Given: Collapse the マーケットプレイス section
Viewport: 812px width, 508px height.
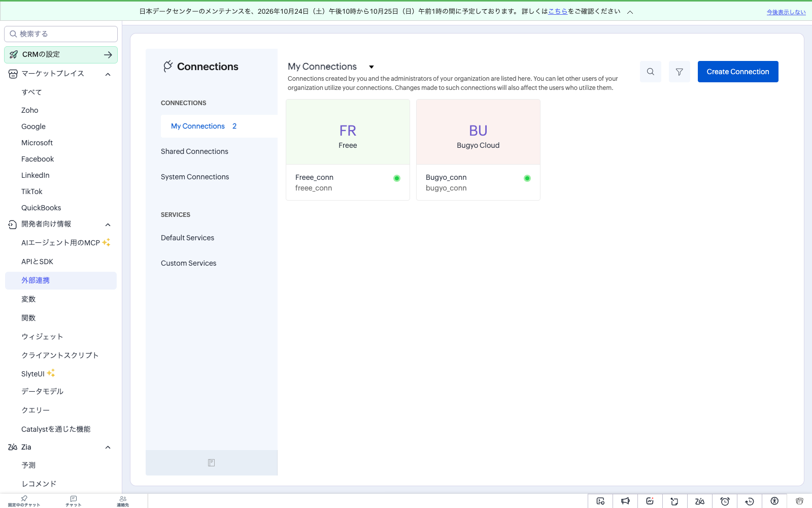Looking at the screenshot, I should pyautogui.click(x=108, y=74).
